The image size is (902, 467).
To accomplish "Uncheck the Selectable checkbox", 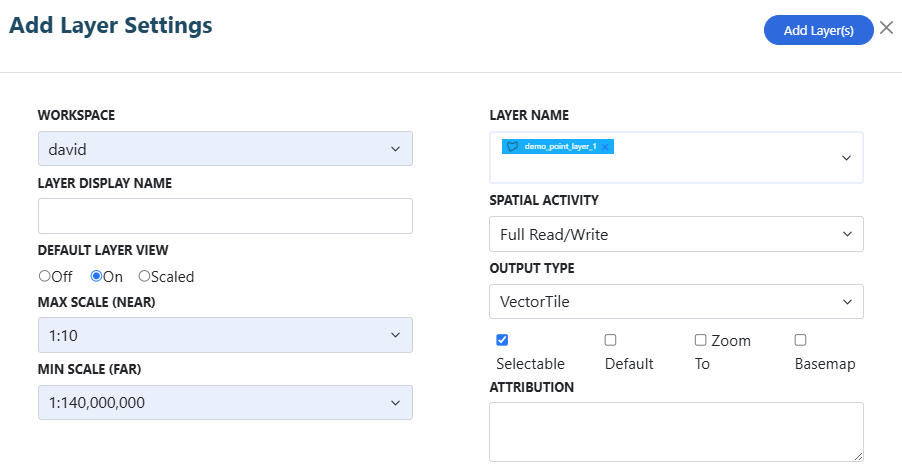I will [x=502, y=340].
